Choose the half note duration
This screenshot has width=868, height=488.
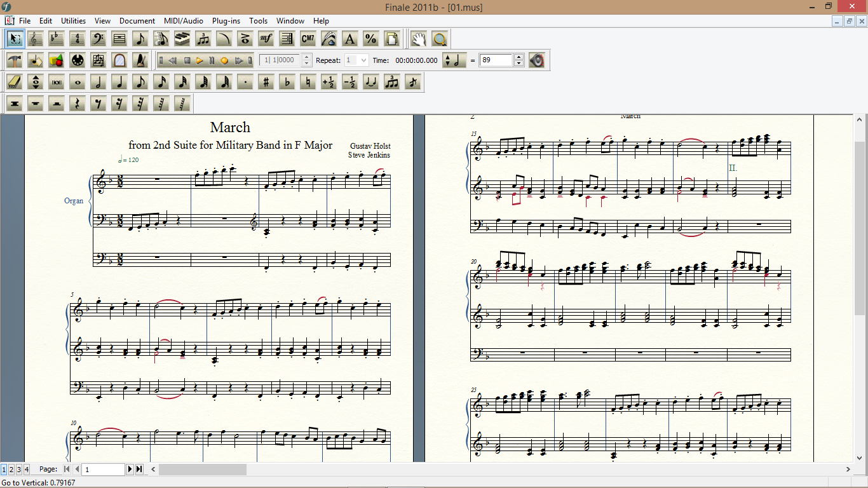(x=98, y=82)
